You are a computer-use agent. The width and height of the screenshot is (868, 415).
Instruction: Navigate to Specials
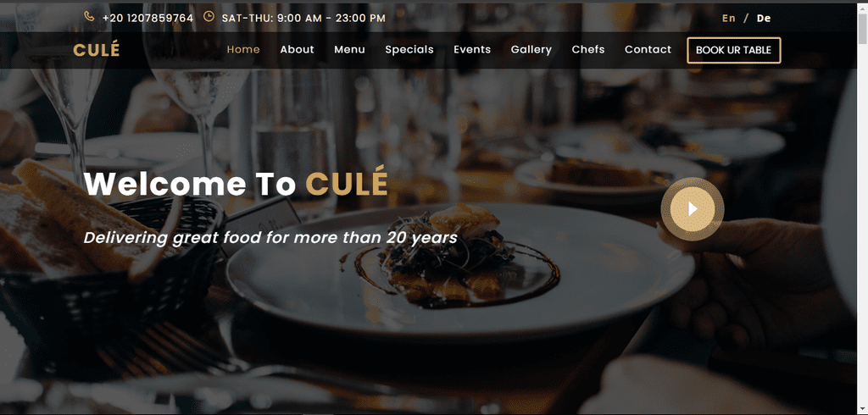409,50
